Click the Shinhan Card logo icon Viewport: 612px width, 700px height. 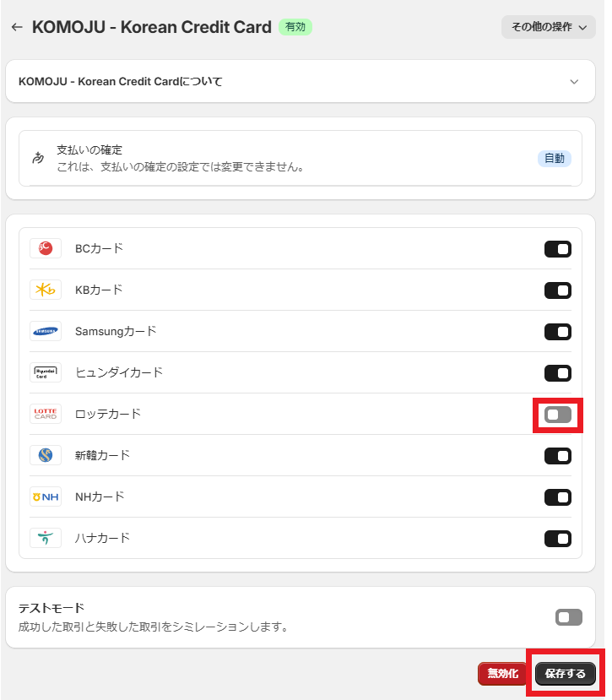coord(46,455)
